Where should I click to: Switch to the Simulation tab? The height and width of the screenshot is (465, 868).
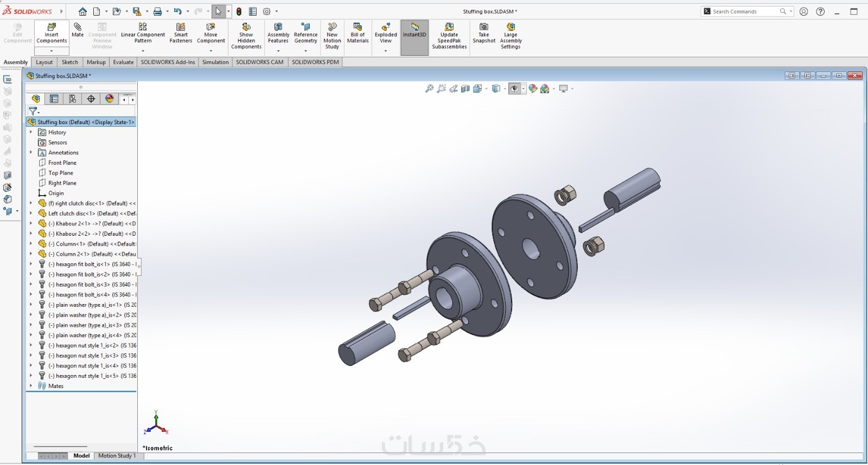click(x=215, y=62)
